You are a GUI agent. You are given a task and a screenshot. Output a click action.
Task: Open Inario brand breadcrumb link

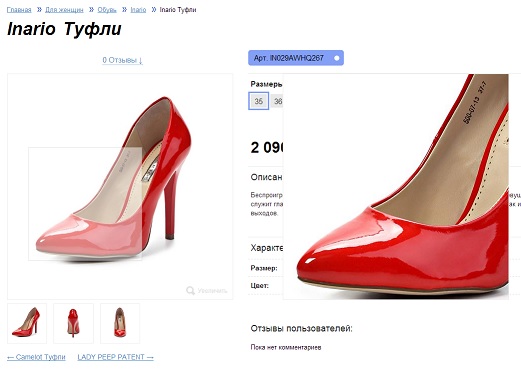coord(138,10)
